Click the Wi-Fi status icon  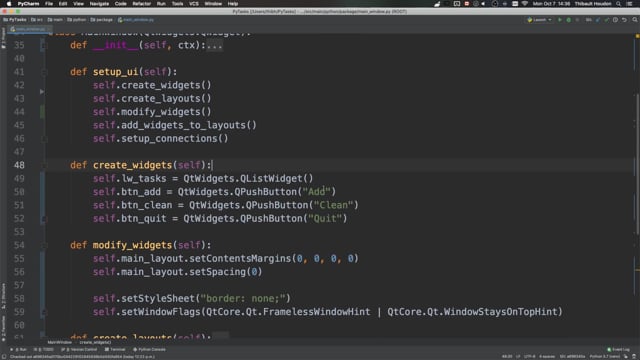(x=525, y=4)
